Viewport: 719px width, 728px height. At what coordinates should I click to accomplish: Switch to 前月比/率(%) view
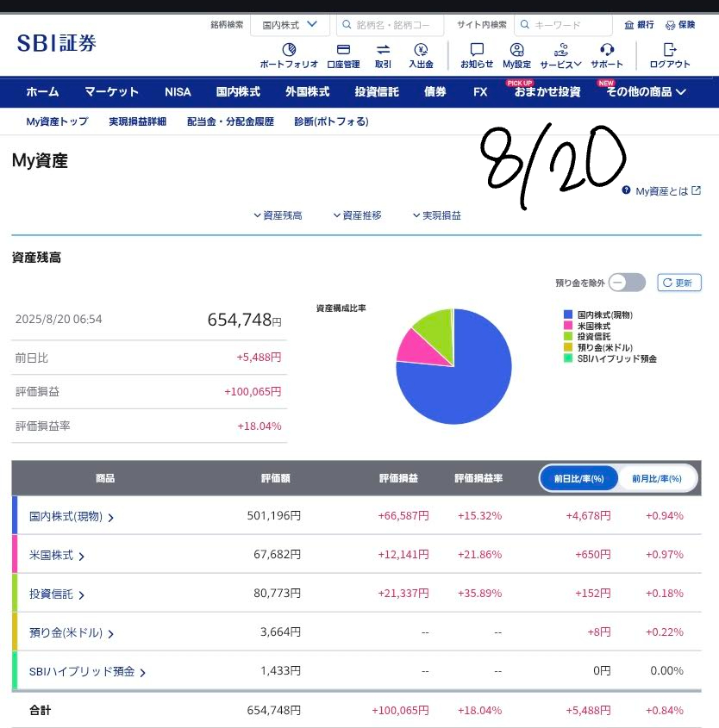pos(656,478)
